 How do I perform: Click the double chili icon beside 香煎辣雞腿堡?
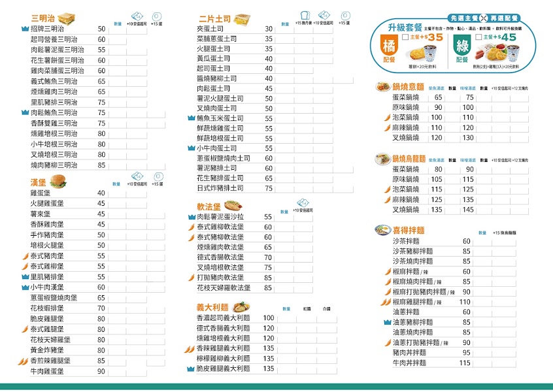[x=24, y=361]
